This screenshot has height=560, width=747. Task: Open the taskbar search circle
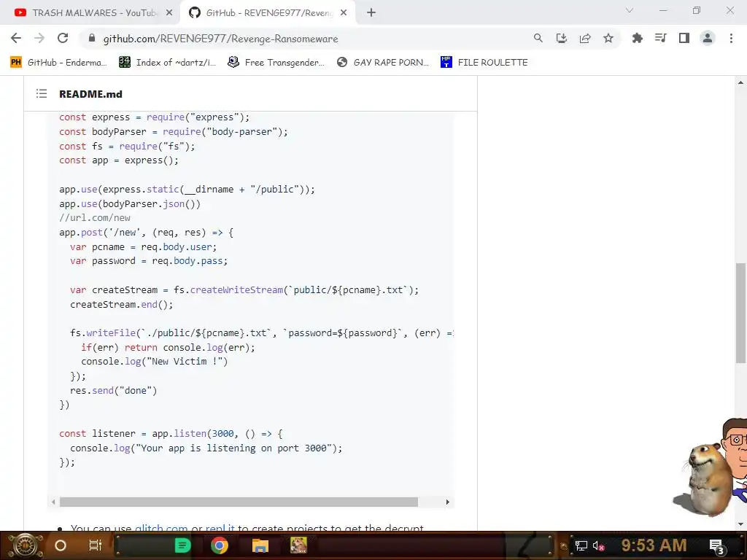pos(61,545)
